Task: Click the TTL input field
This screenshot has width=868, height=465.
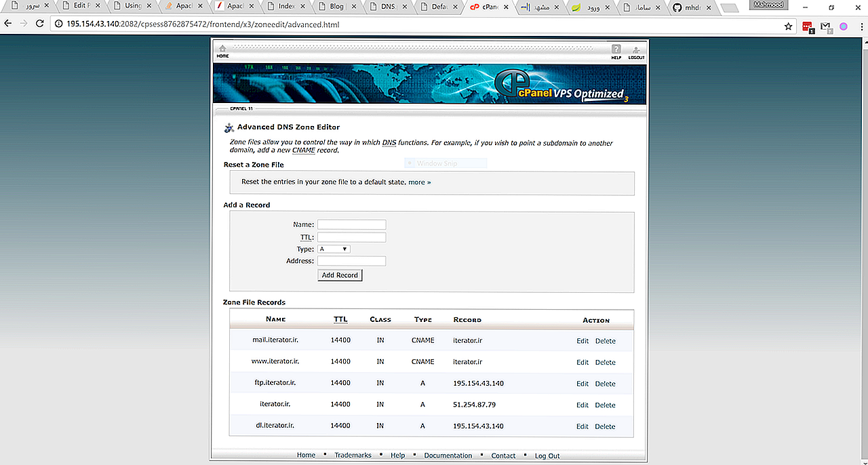Action: 351,237
